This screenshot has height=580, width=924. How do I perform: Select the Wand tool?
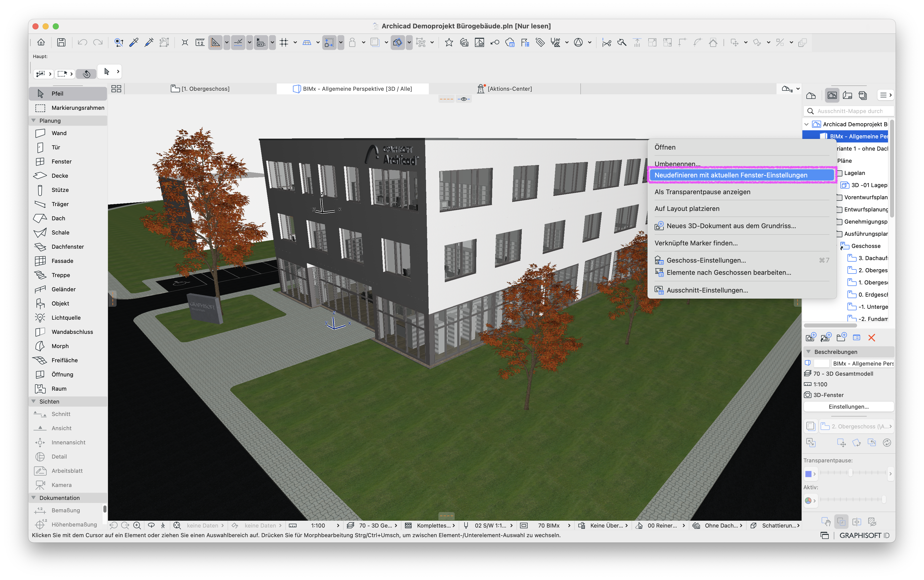click(x=68, y=133)
